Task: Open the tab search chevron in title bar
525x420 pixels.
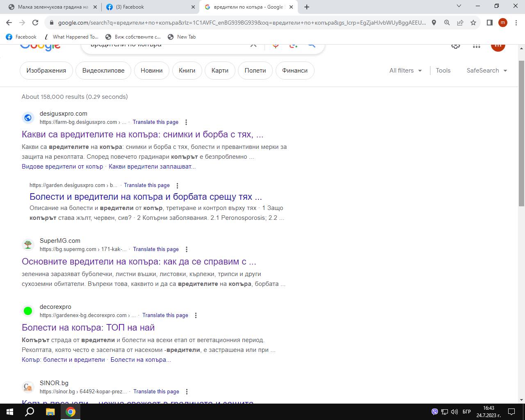Action: tap(459, 6)
